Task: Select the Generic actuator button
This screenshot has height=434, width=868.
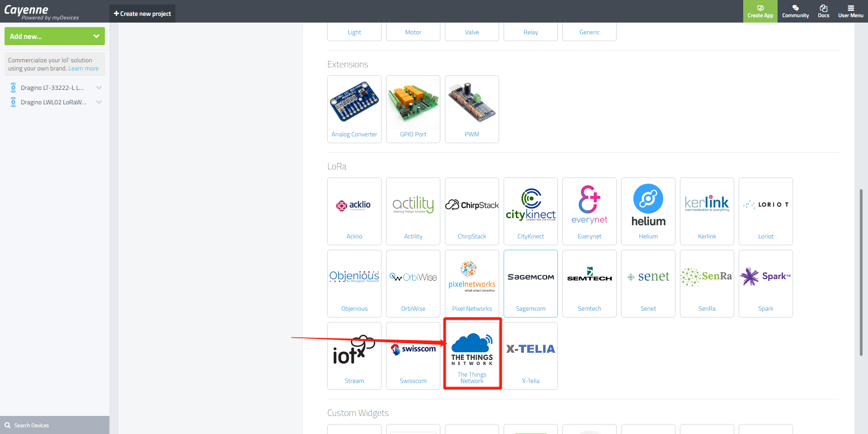Action: (590, 32)
